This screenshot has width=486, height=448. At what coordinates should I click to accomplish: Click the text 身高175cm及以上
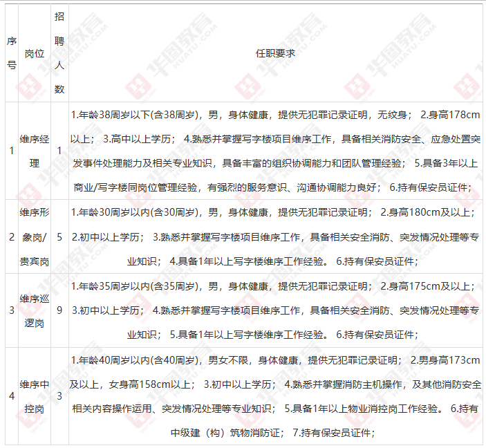coord(429,286)
